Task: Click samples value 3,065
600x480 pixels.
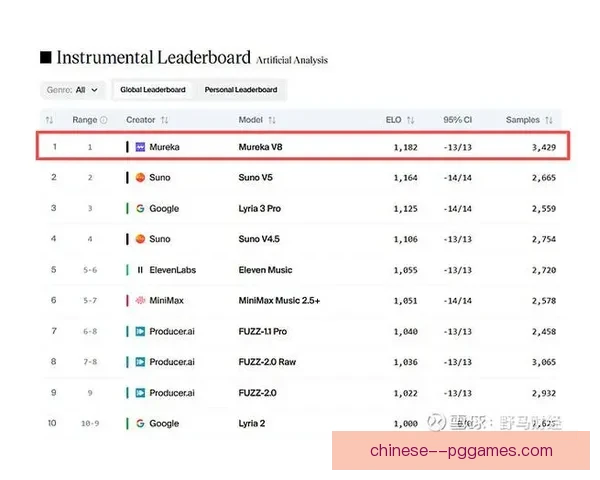Action: 544,362
